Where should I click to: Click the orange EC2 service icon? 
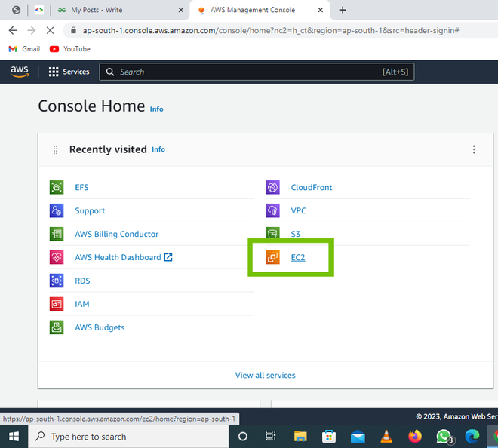tap(272, 257)
